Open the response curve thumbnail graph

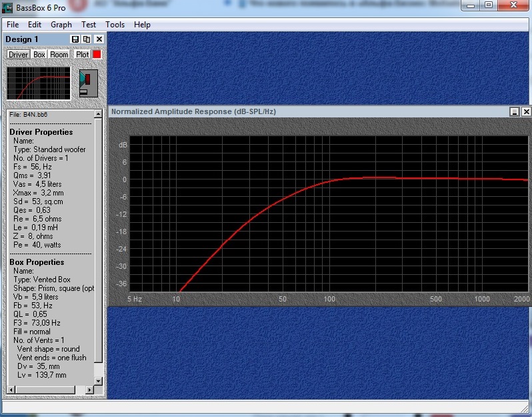click(x=39, y=83)
